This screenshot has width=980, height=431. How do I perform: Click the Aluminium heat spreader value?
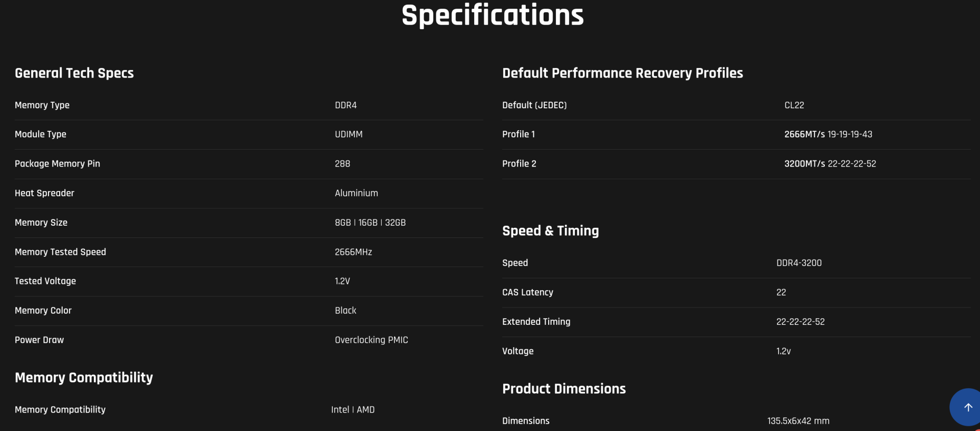point(356,193)
